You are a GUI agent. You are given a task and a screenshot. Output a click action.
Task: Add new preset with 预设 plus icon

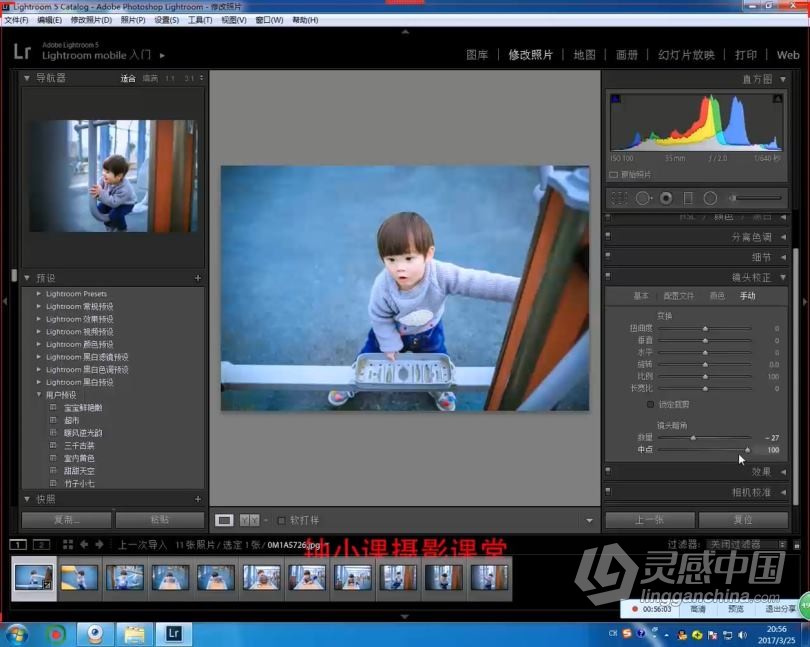click(x=198, y=278)
